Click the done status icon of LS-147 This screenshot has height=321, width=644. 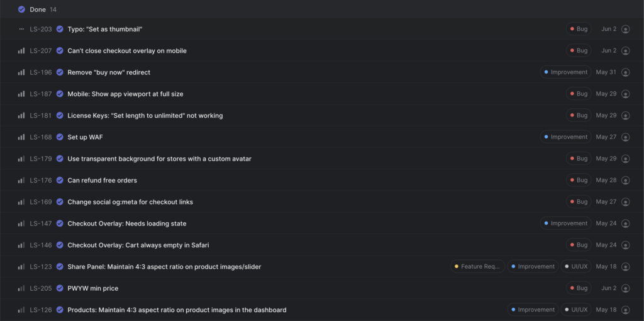60,223
